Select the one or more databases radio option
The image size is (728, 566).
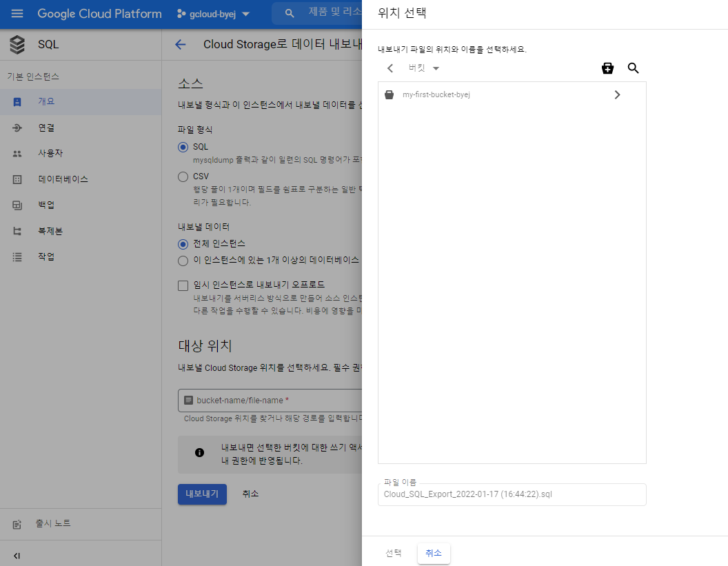tap(183, 261)
